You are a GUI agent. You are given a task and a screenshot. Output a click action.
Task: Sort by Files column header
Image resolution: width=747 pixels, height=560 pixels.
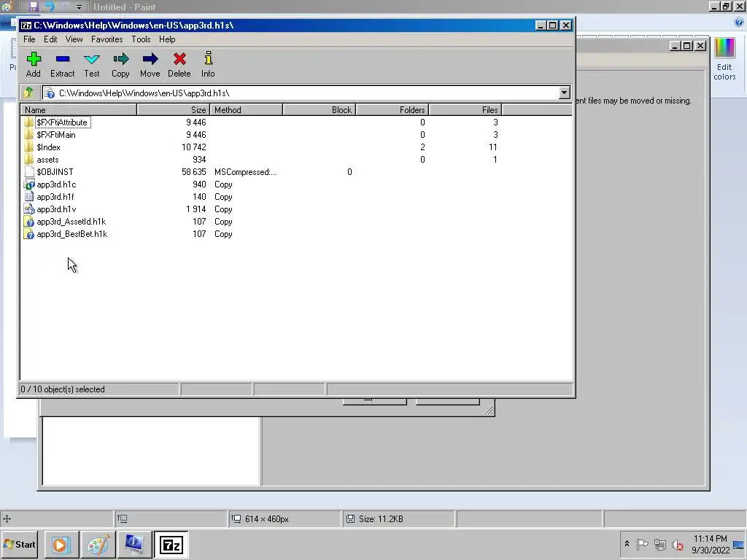coord(465,110)
